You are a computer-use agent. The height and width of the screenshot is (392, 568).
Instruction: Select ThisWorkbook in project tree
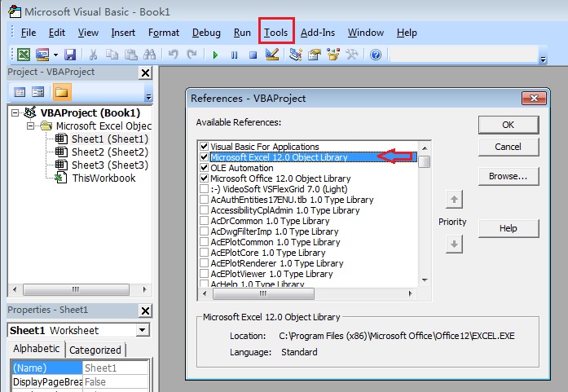103,178
